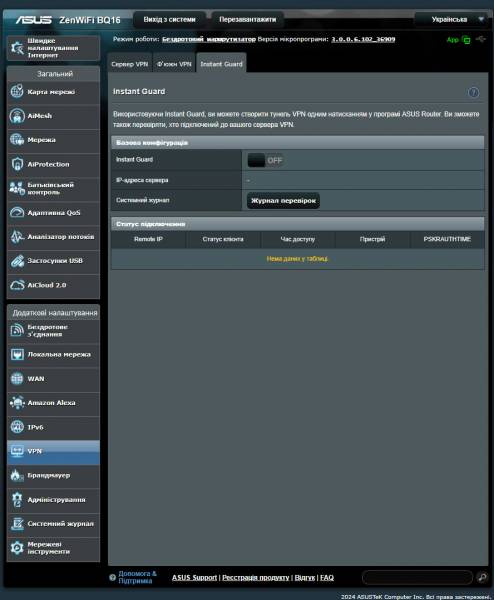
Task: Open the Системний журнал log icon
Action: point(17,523)
